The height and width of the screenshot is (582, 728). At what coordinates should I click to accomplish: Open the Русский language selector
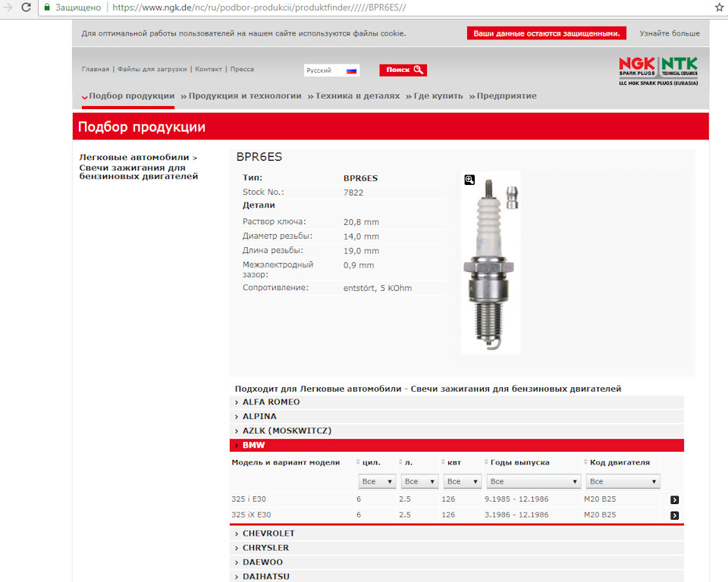331,70
